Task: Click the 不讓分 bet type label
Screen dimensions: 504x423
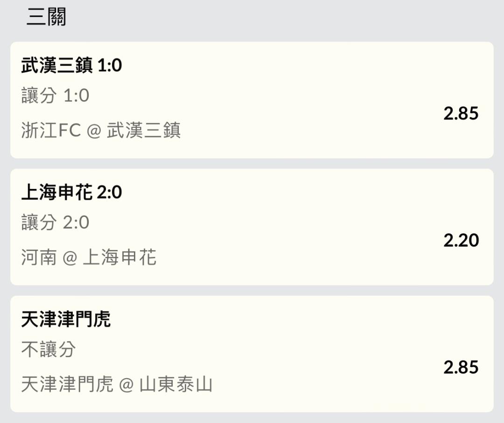Action: (49, 349)
